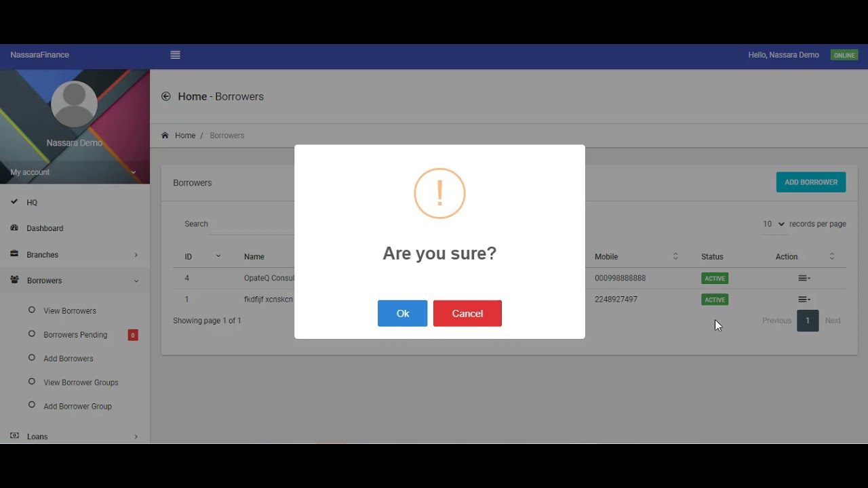
Task: Expand the Branches menu
Action: point(75,255)
